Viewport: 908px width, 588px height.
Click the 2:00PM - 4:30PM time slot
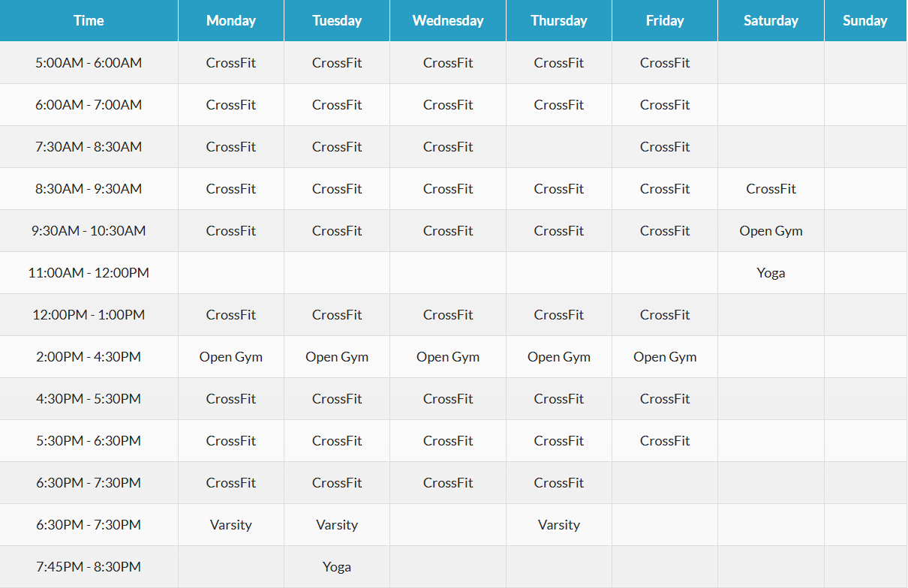(89, 357)
